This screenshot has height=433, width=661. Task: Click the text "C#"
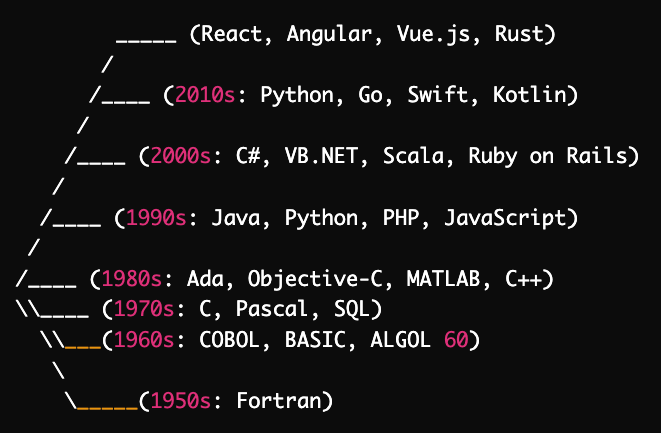248,156
